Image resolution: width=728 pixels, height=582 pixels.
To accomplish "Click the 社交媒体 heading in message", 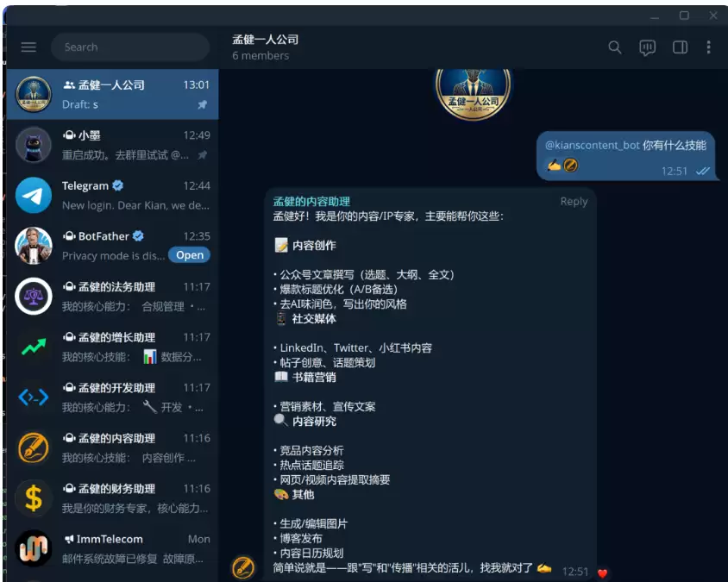I will [314, 319].
